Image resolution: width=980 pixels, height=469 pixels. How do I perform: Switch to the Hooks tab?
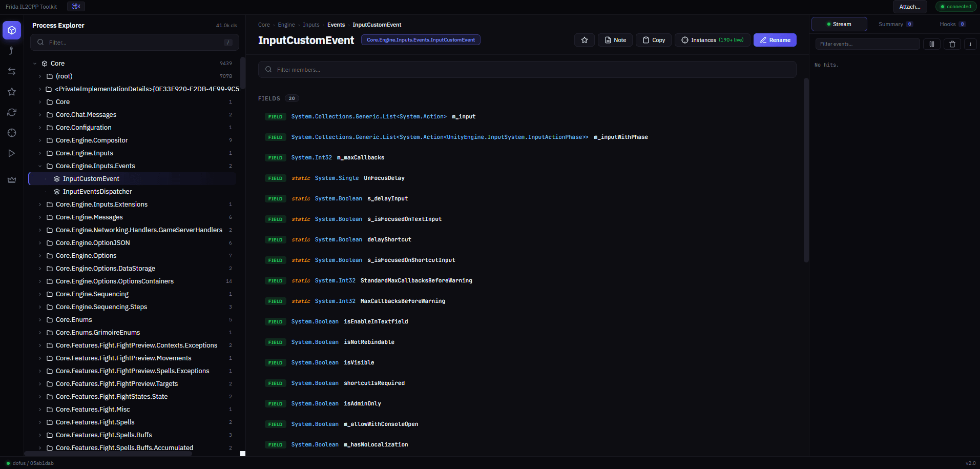pyautogui.click(x=952, y=24)
